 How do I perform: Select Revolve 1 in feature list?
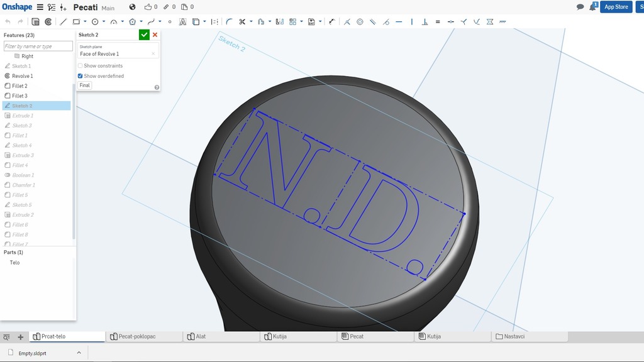(x=23, y=76)
